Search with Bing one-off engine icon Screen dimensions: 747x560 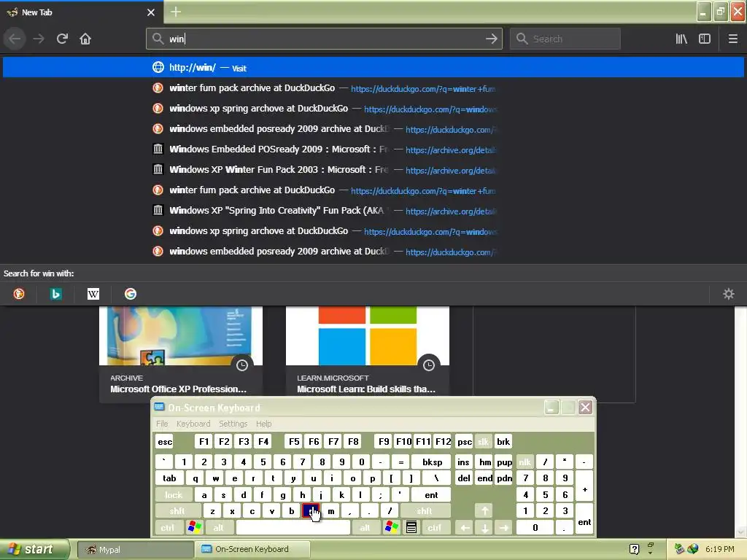(55, 294)
